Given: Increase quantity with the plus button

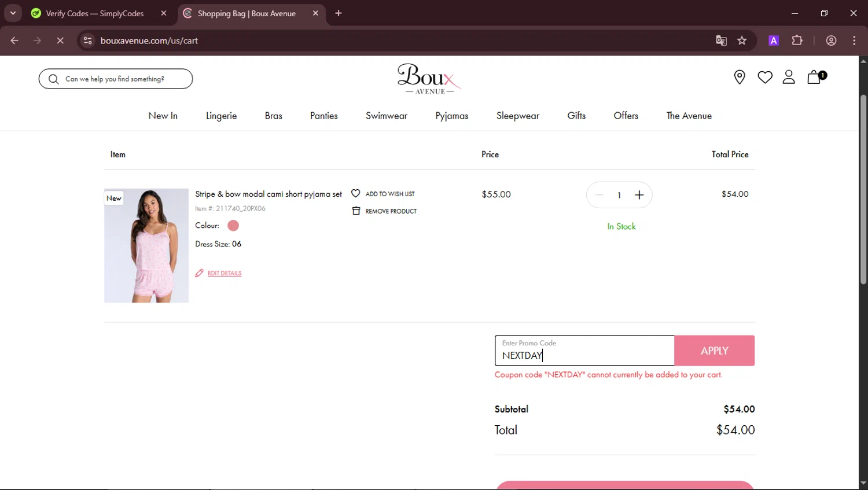Looking at the screenshot, I should (639, 195).
